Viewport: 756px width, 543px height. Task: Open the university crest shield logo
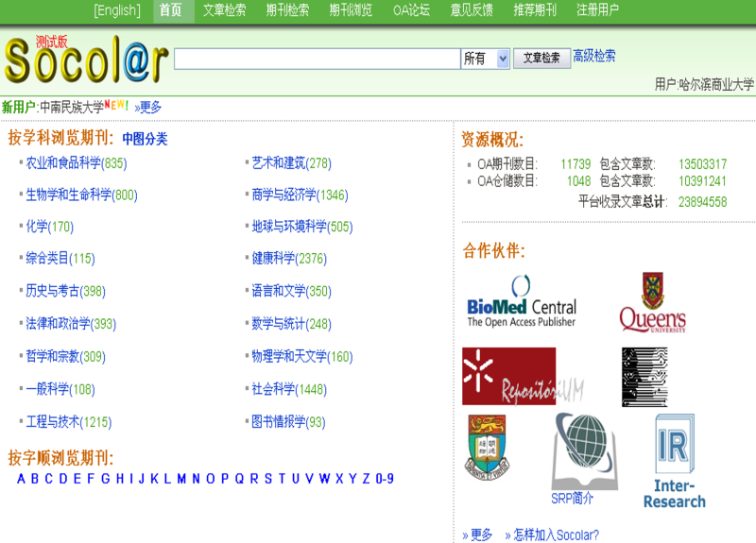tap(487, 447)
